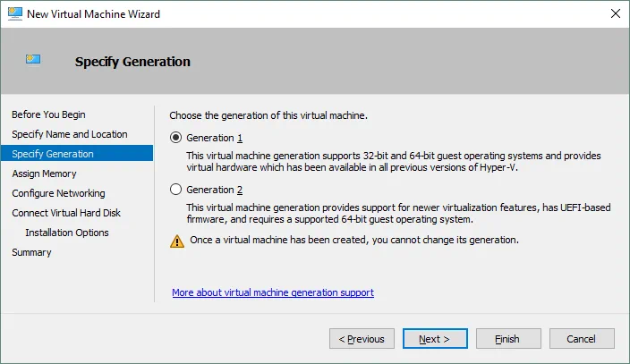Go to the Summary step
The image size is (630, 364).
coord(31,252)
